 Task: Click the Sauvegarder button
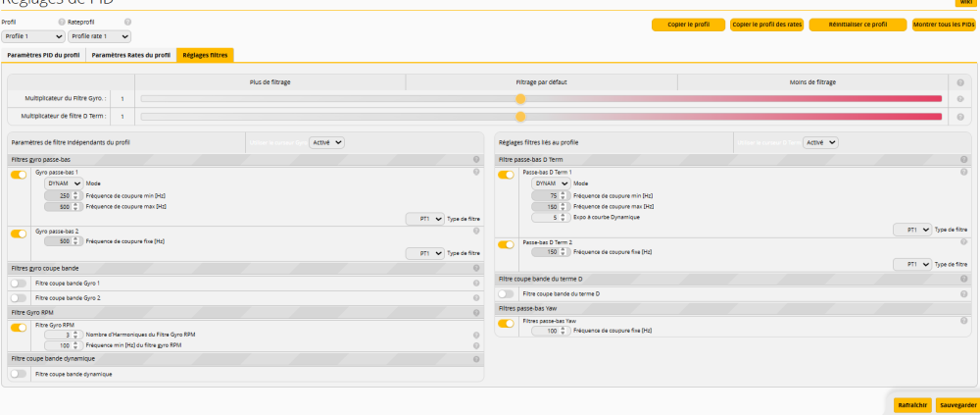(x=956, y=404)
